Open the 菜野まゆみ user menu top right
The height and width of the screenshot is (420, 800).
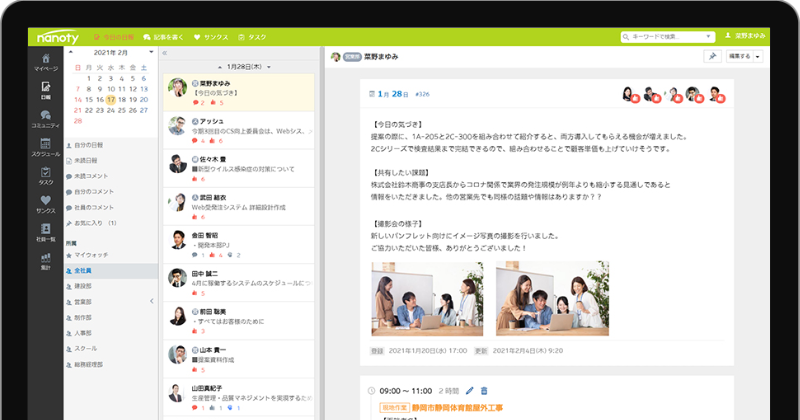(745, 36)
